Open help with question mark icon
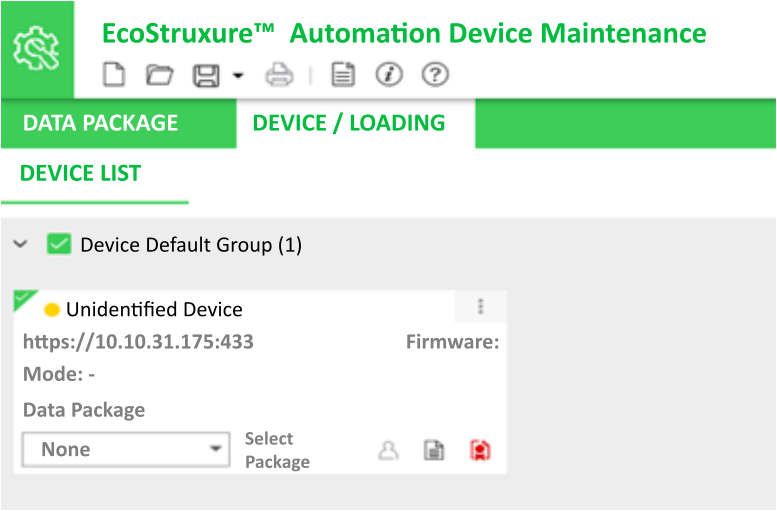The width and height of the screenshot is (777, 511). [435, 75]
